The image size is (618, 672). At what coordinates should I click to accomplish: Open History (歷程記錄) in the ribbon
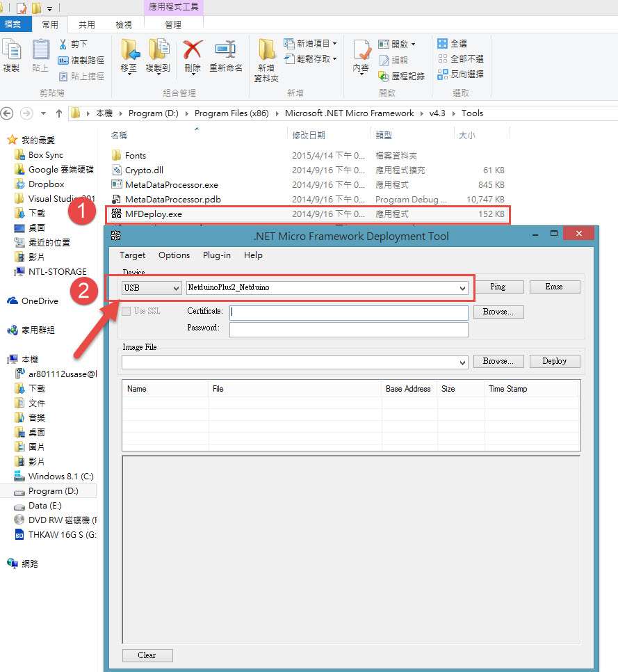point(402,77)
